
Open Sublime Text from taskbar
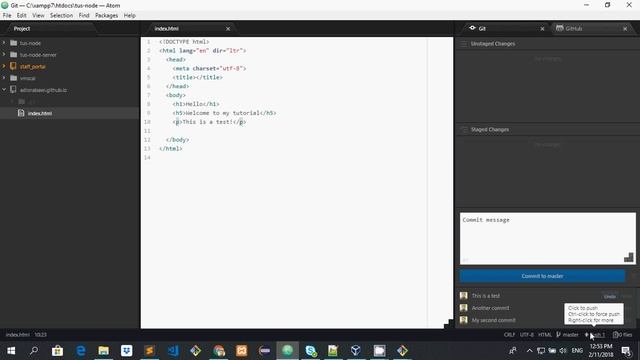click(x=149, y=351)
